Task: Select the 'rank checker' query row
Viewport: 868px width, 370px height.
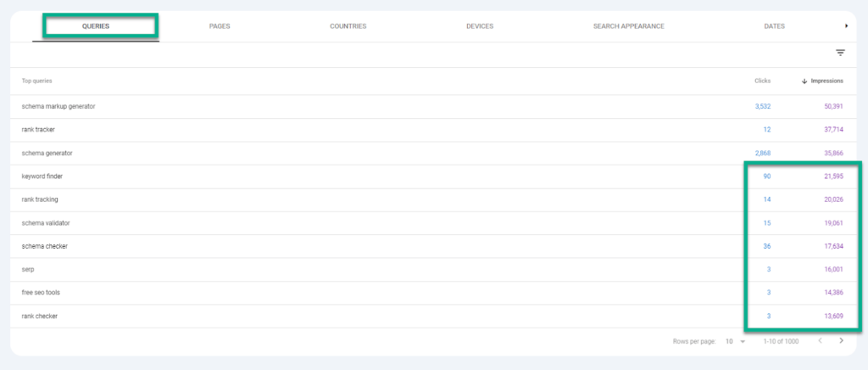Action: tap(40, 317)
